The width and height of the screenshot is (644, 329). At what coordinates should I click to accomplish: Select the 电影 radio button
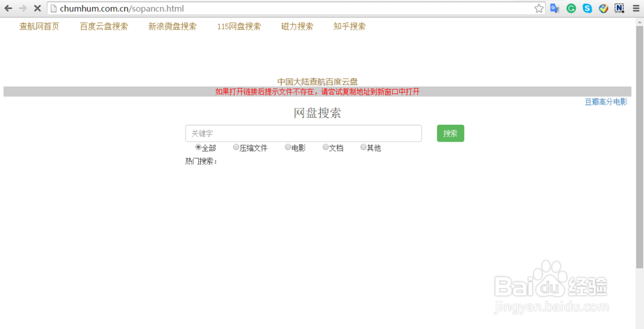point(288,147)
